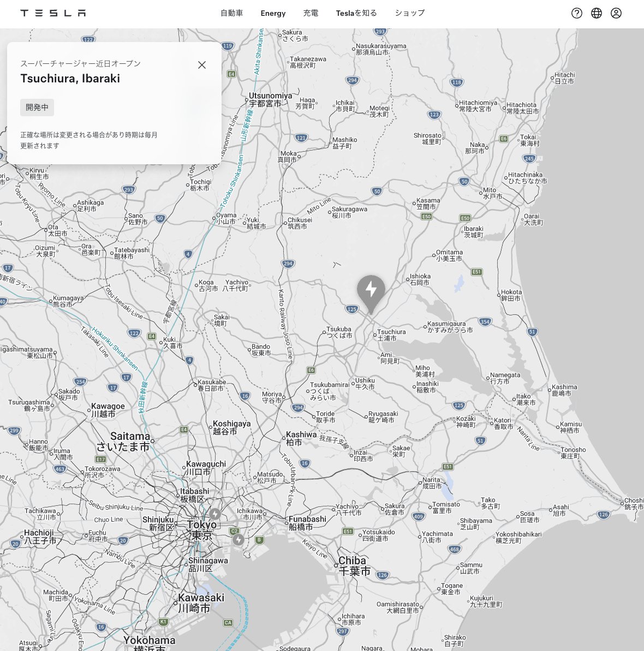Screen dimensions: 644x651
Task: Click the route 123 shield near Hitachiomiya
Action: [x=434, y=115]
